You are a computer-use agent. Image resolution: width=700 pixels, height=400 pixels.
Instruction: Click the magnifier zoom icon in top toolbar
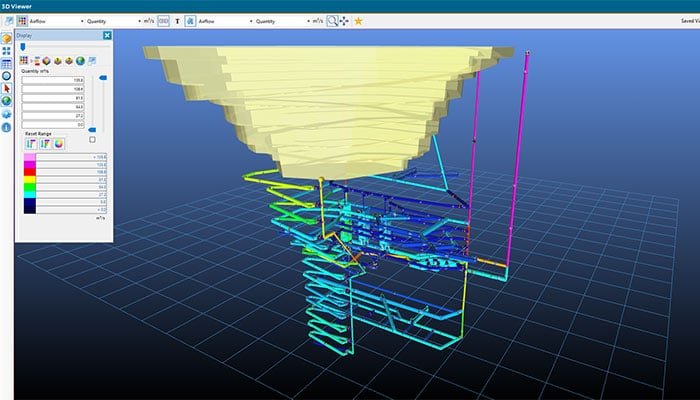(333, 20)
